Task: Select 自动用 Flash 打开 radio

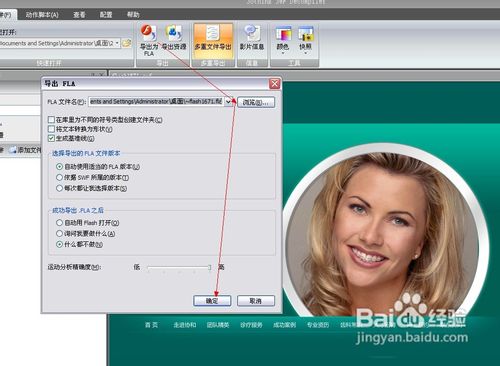Action: [59, 222]
